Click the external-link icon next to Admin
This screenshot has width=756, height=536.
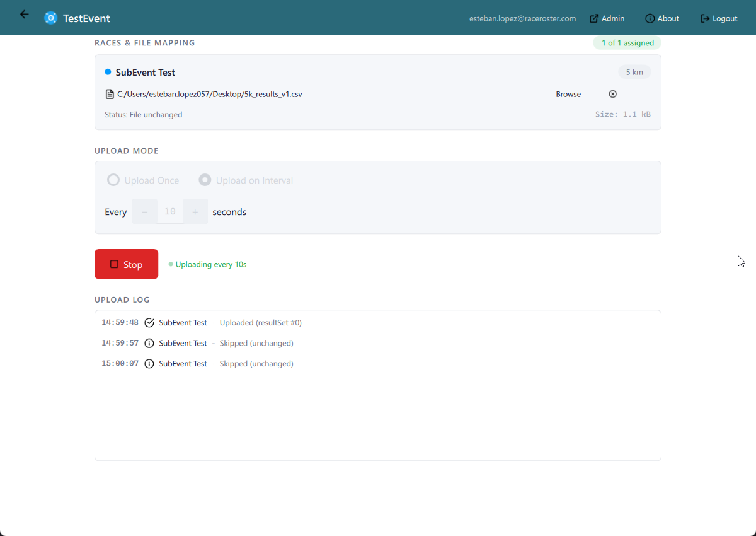[x=593, y=18]
